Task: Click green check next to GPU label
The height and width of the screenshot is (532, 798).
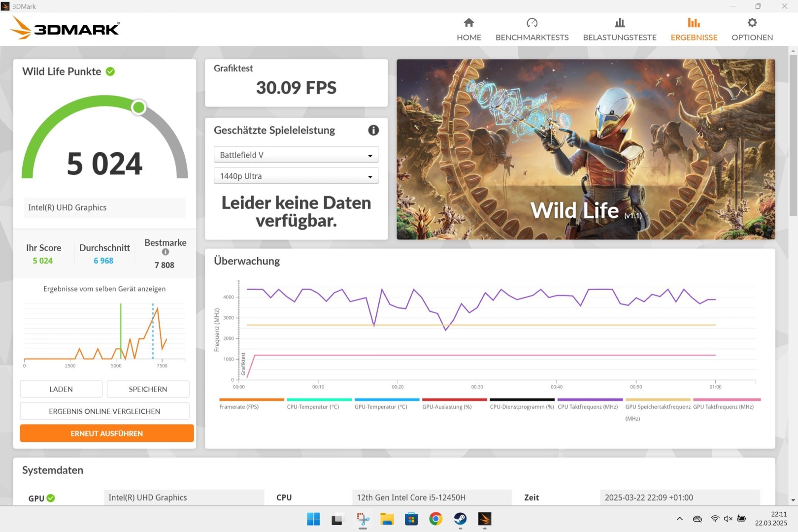Action: pos(51,498)
